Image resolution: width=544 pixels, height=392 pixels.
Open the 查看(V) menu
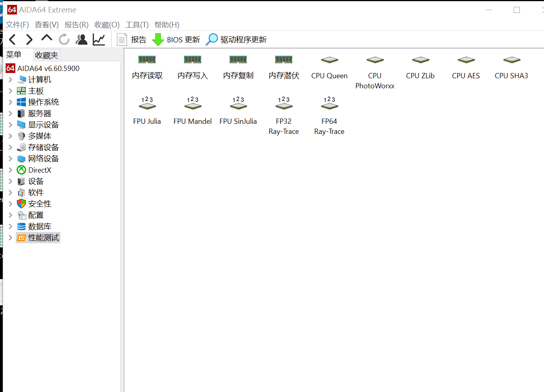[x=47, y=25]
